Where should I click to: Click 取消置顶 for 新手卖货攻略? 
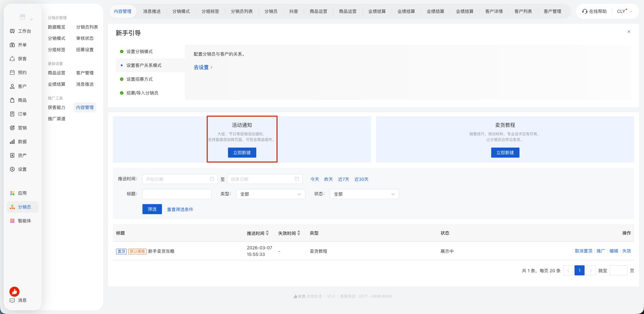point(584,251)
